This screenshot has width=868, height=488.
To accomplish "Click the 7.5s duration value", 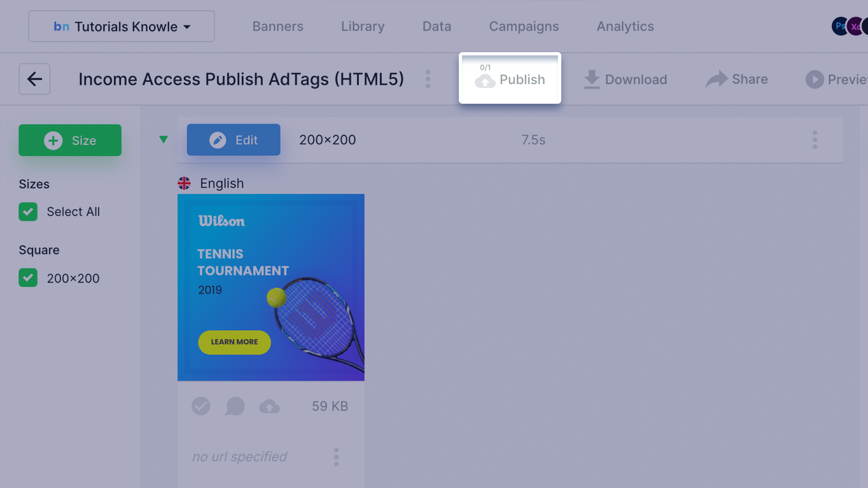I will click(x=533, y=140).
